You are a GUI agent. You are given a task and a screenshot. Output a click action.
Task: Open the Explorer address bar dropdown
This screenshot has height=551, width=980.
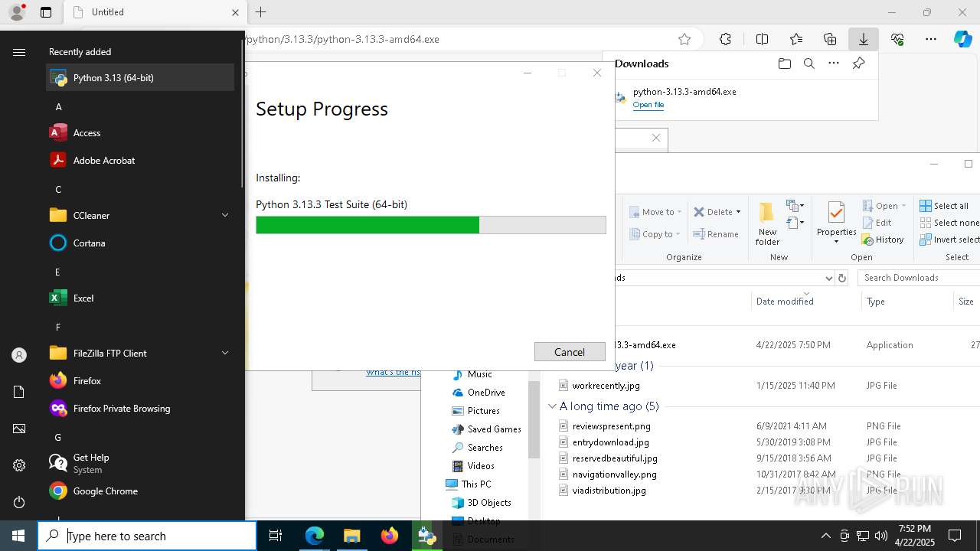pyautogui.click(x=828, y=278)
